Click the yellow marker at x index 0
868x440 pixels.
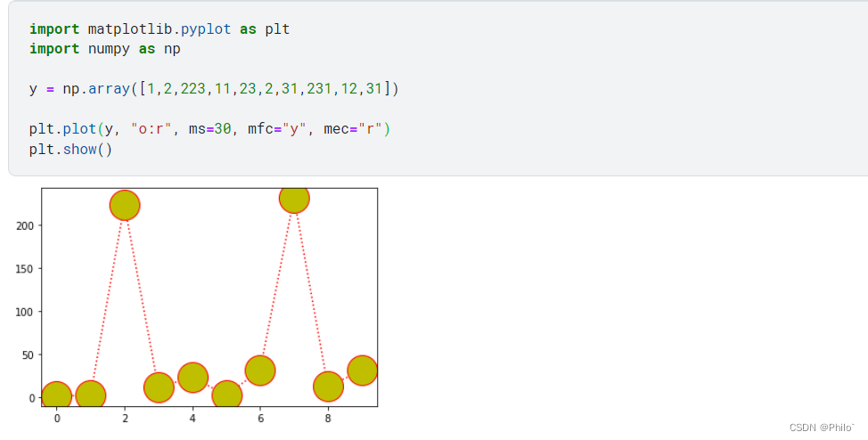56,394
